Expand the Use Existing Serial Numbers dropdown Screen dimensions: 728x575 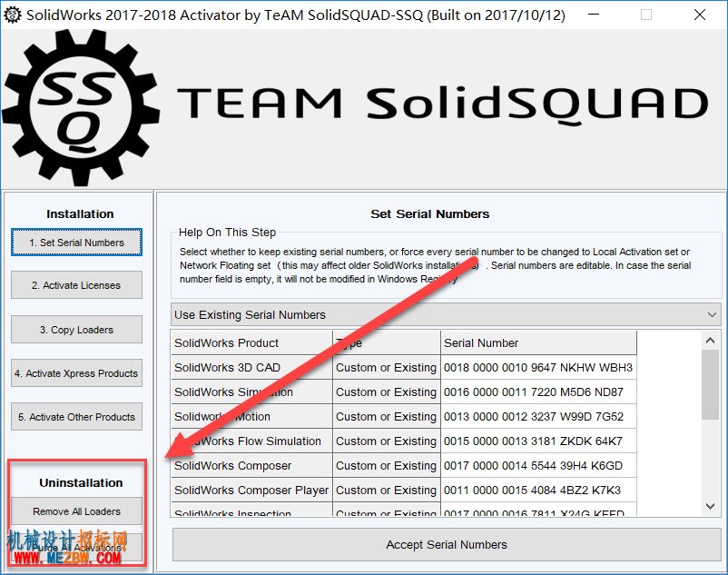[446, 314]
